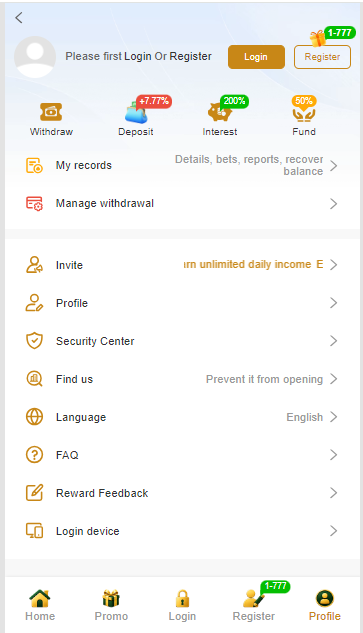Expand My records chevron arrow
Image resolution: width=363 pixels, height=633 pixels.
334,166
